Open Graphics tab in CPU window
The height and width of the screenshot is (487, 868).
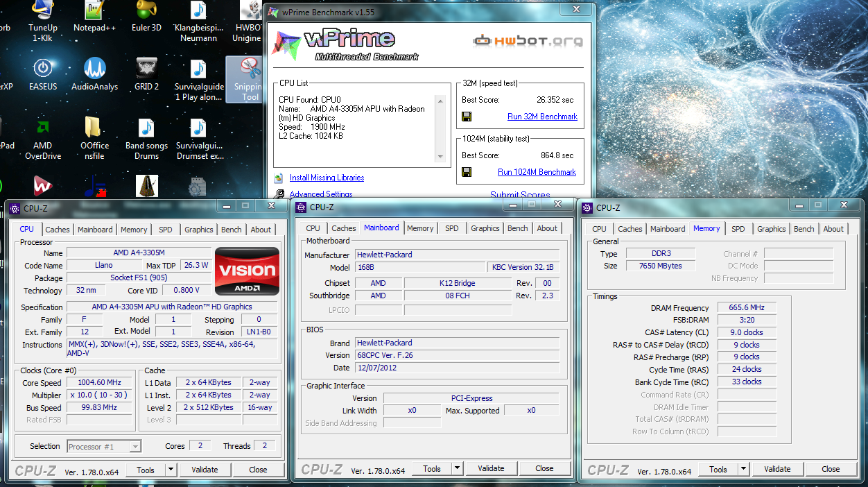pyautogui.click(x=199, y=230)
